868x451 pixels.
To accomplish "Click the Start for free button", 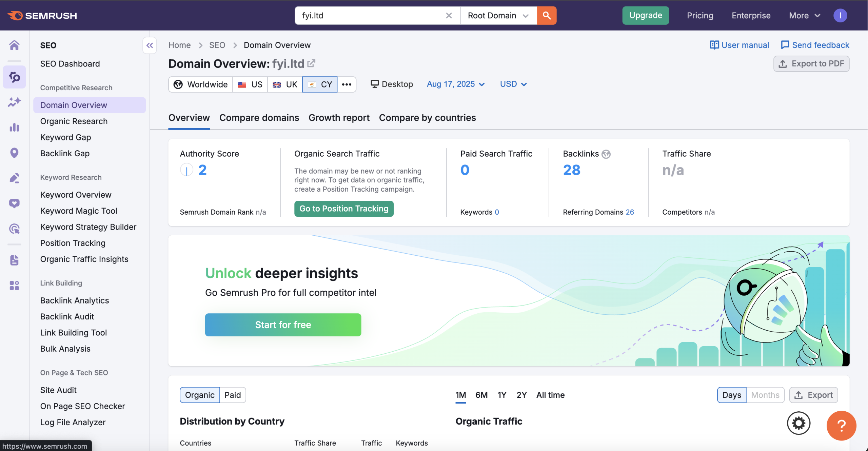I will tap(283, 325).
